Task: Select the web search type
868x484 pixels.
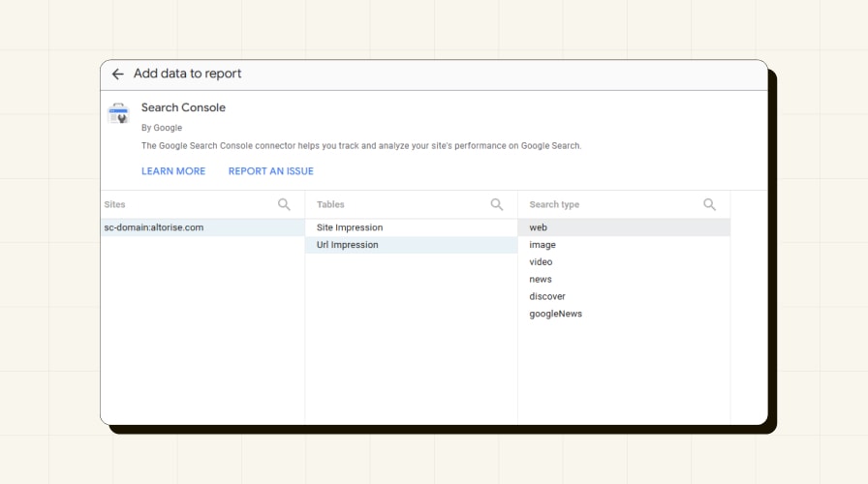Action: (624, 227)
